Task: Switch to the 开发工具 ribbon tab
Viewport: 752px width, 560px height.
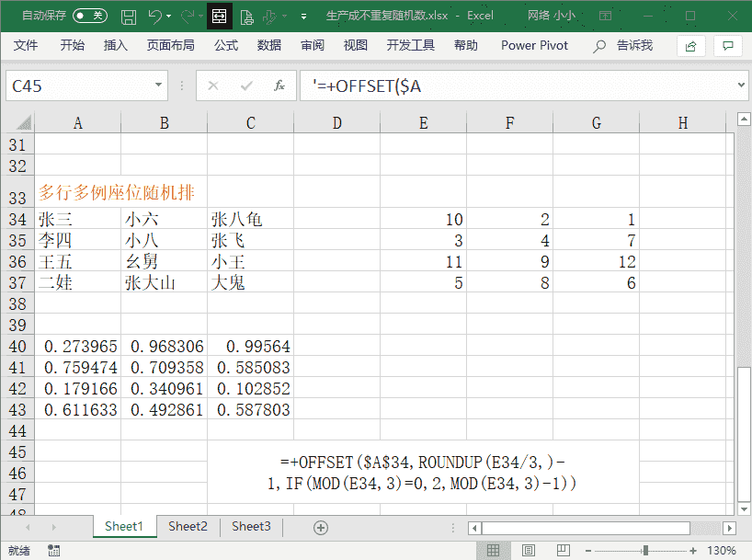Action: (x=411, y=46)
